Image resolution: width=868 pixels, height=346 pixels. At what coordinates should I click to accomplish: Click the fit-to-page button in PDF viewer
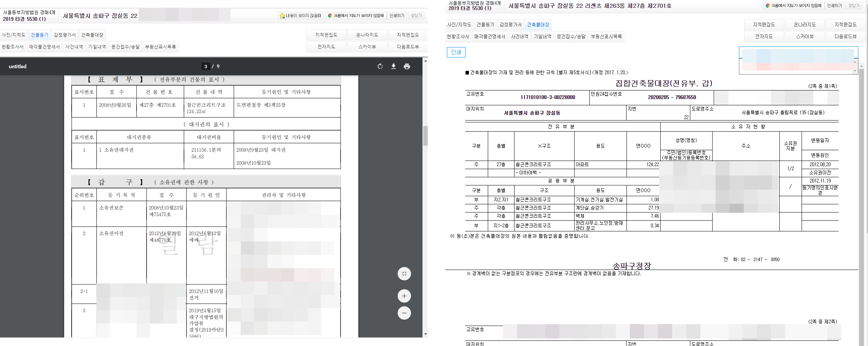[x=404, y=274]
